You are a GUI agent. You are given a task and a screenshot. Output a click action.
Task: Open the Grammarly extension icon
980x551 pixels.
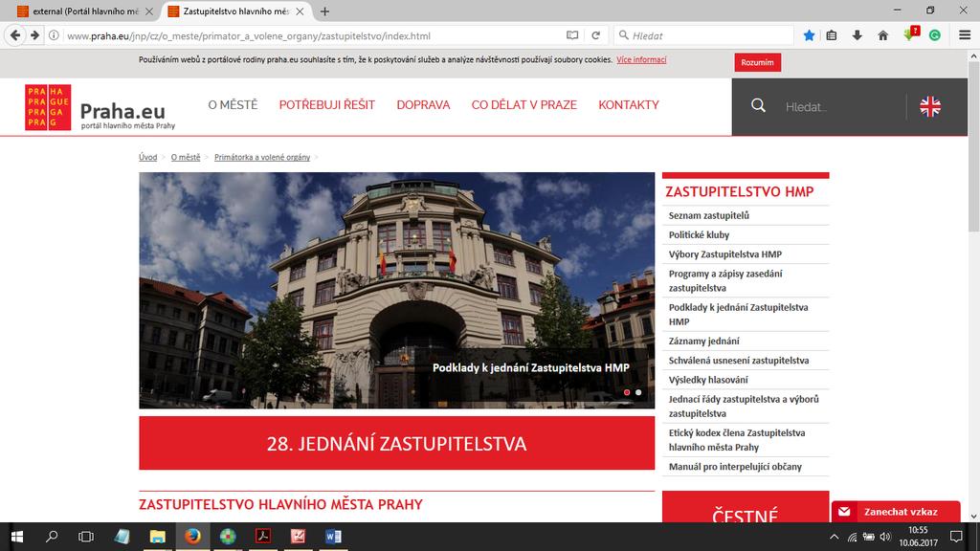coord(934,35)
